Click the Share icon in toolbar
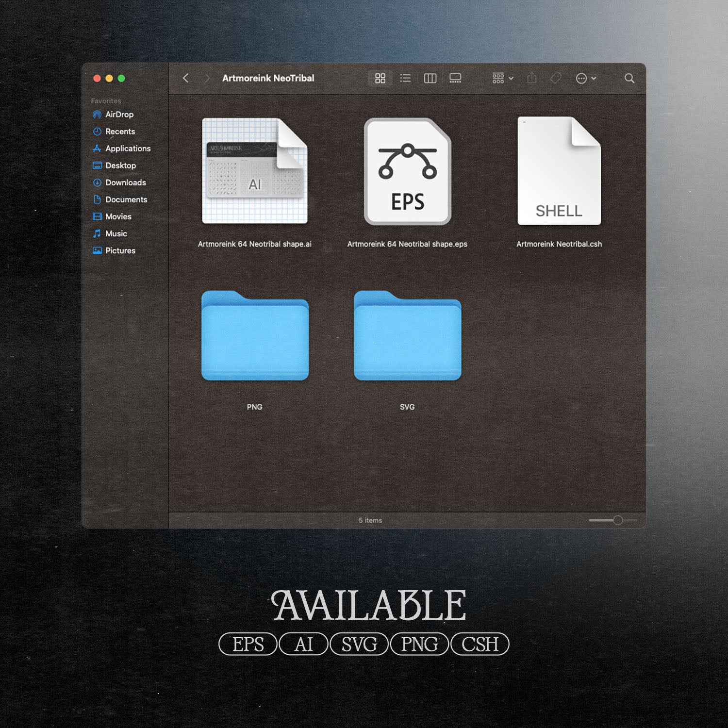This screenshot has width=728, height=728. (532, 78)
